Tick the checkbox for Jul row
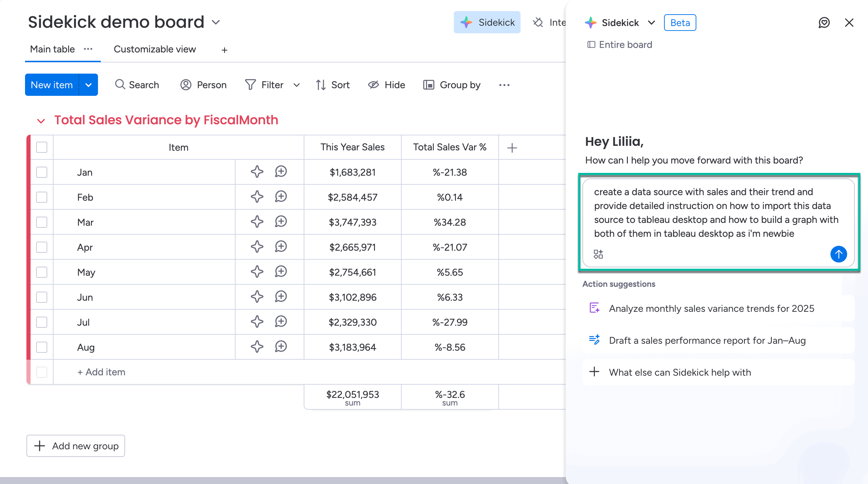 pos(42,322)
